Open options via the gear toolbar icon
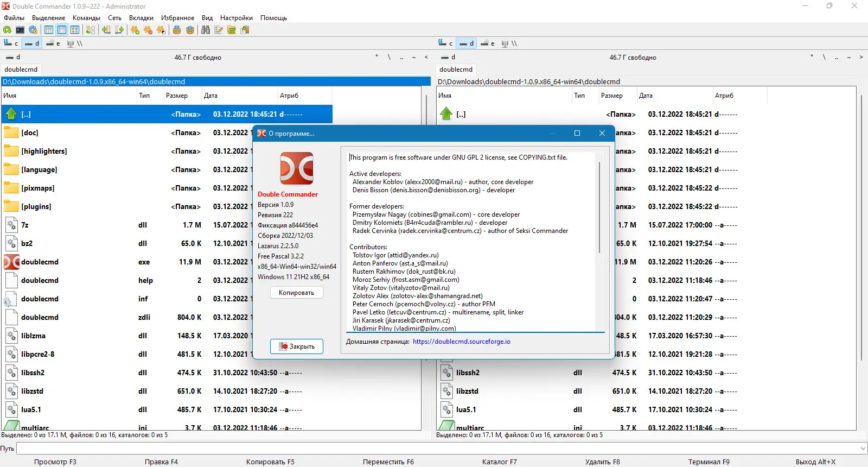Image resolution: width=868 pixels, height=467 pixels. pos(33,30)
